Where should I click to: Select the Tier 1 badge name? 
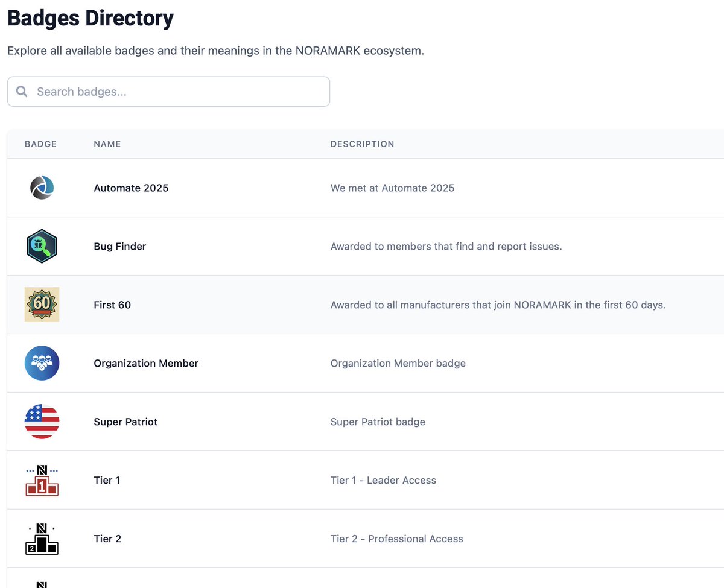pos(107,480)
